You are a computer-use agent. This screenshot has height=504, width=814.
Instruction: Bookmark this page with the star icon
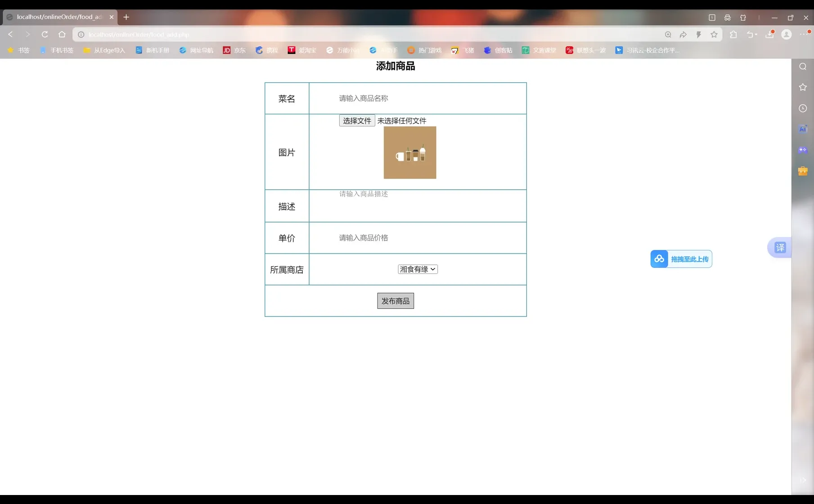coord(714,34)
